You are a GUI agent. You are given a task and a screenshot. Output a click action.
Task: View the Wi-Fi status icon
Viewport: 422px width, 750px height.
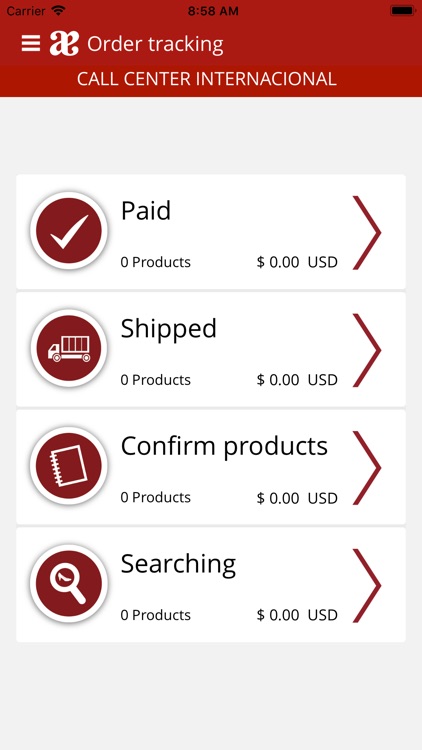(58, 11)
